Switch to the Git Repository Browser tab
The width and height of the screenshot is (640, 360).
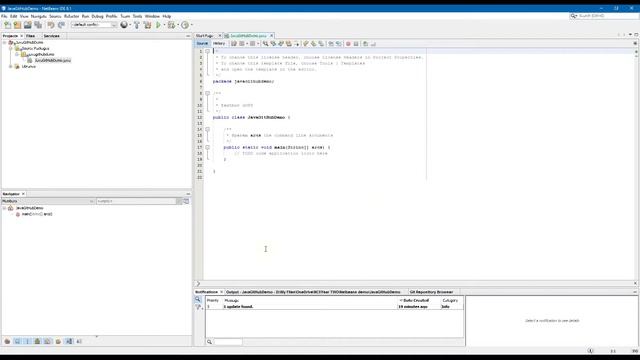pos(431,292)
